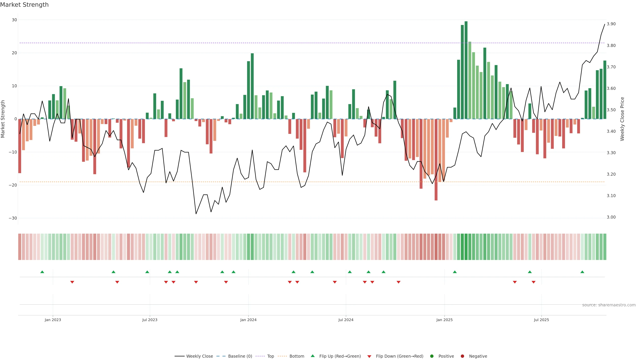This screenshot has width=644, height=362.
Task: Click the Flip Down red triangle legend icon
Action: [369, 356]
